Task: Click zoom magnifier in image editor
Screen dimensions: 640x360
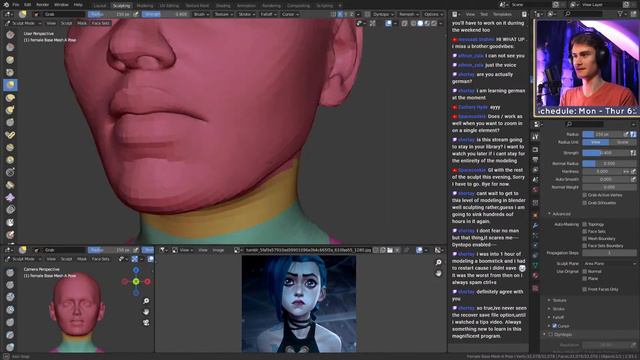Action: (x=439, y=262)
